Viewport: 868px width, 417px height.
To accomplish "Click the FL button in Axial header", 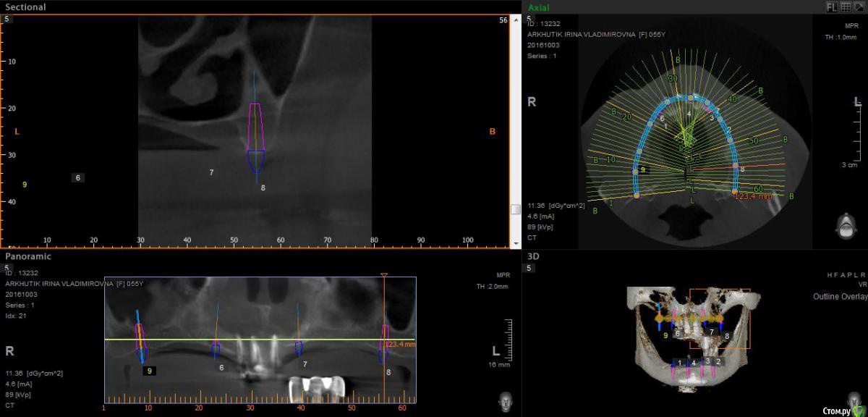I will pos(833,7).
